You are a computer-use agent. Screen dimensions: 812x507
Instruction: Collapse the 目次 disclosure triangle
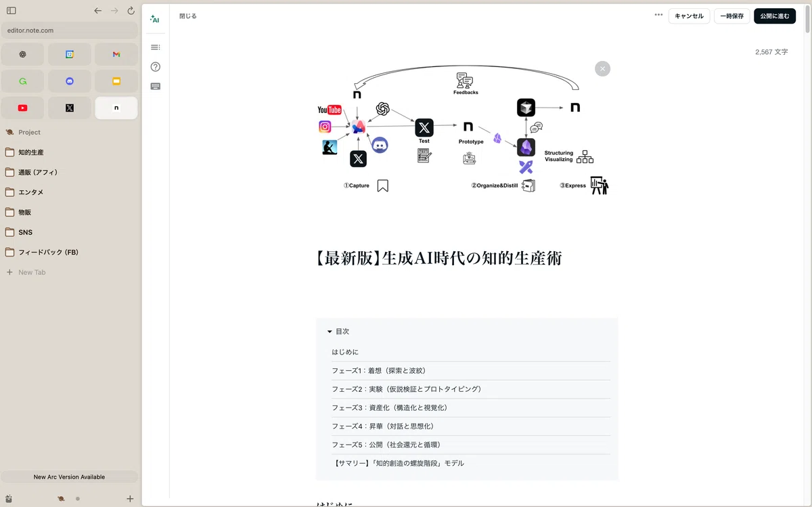point(330,332)
